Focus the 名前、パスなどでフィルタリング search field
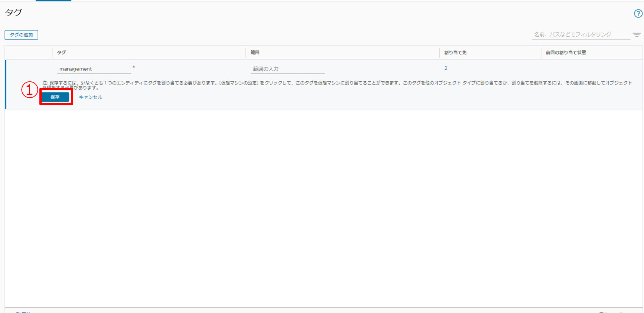The width and height of the screenshot is (644, 313). tap(580, 34)
